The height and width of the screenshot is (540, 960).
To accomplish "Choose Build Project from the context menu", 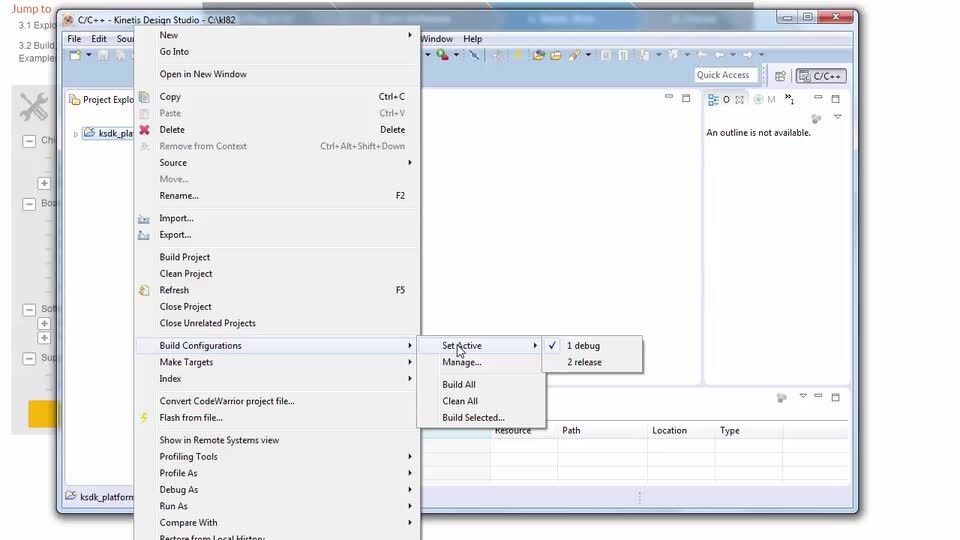I will [x=277, y=257].
